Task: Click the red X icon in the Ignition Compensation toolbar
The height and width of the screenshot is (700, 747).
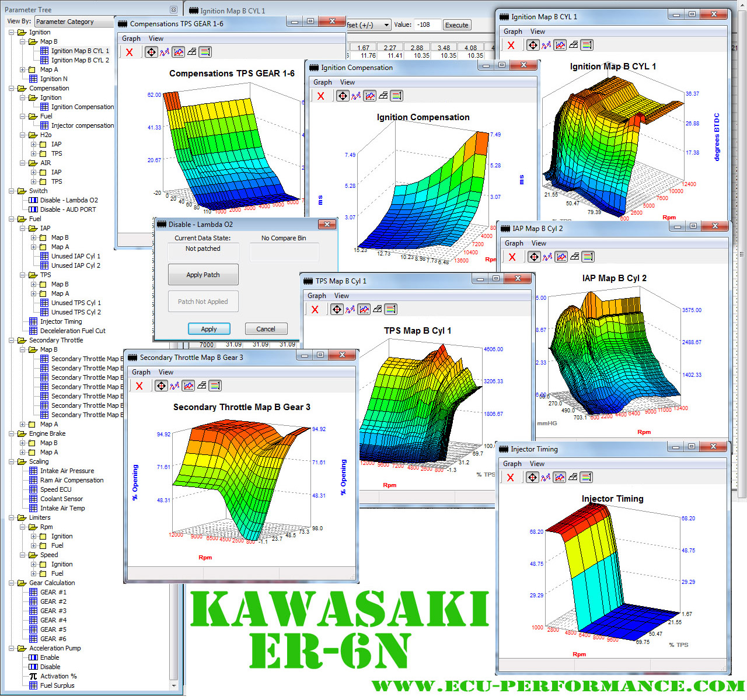Action: click(321, 96)
